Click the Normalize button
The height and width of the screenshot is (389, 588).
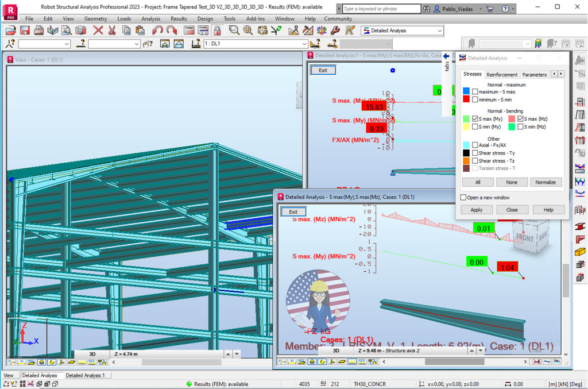tap(546, 182)
